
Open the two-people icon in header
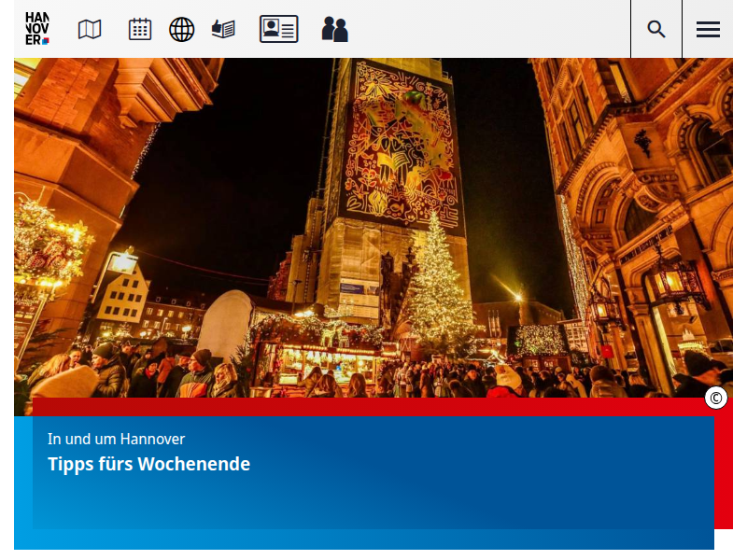[x=334, y=29]
